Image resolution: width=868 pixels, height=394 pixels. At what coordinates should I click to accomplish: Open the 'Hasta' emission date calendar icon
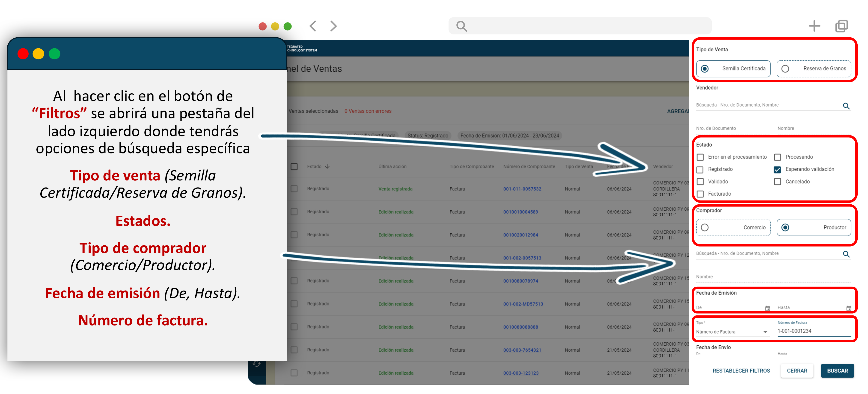(848, 308)
